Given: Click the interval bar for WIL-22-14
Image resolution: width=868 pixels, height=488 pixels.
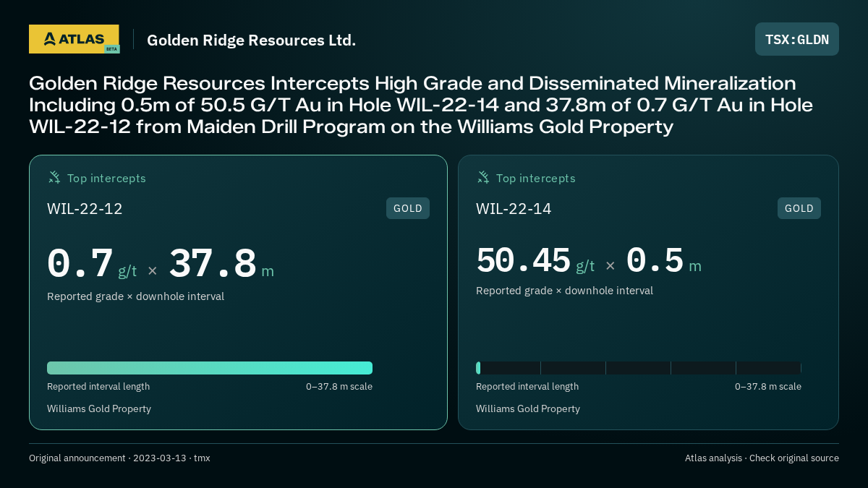Looking at the screenshot, I should [639, 368].
